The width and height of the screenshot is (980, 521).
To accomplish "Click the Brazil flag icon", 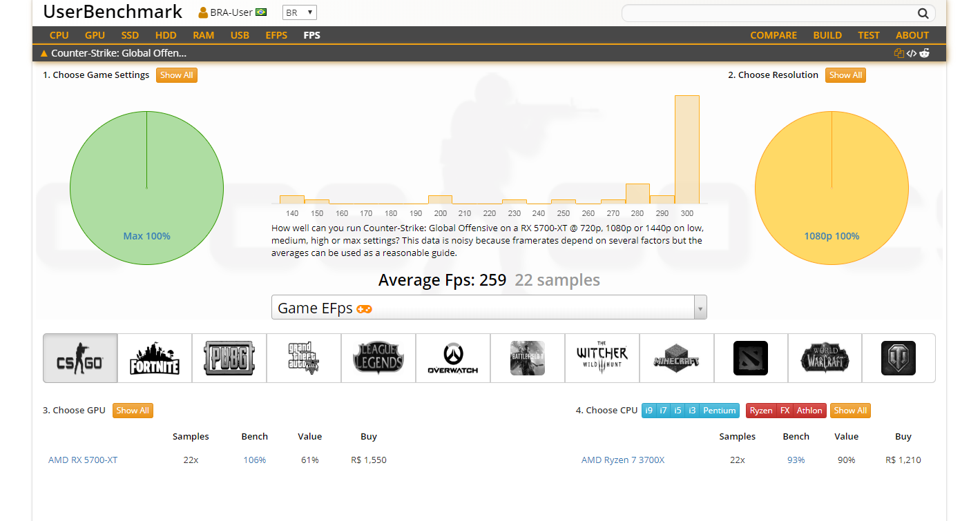I will coord(261,12).
